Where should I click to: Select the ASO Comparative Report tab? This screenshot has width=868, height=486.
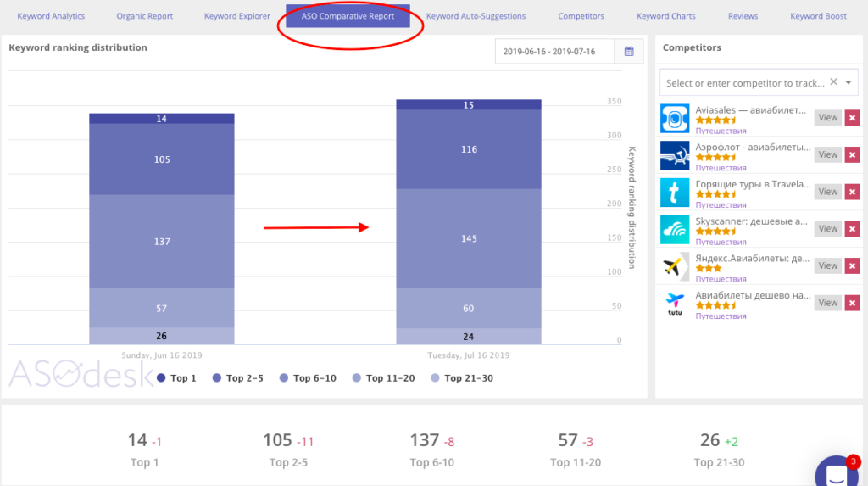click(348, 16)
